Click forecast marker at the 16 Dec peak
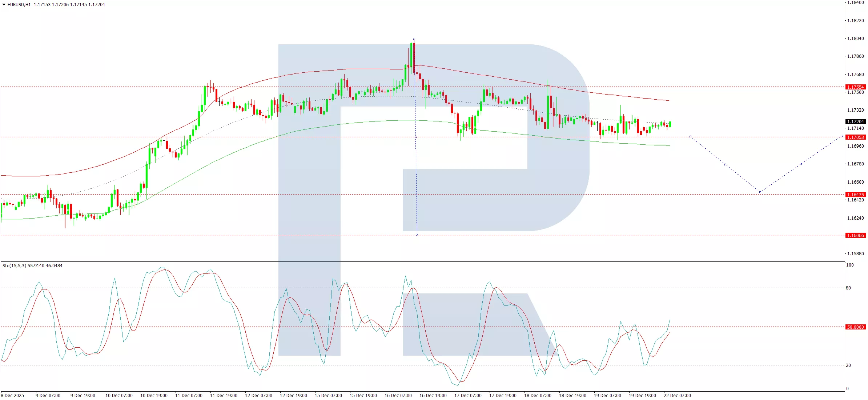The image size is (868, 400). point(414,39)
